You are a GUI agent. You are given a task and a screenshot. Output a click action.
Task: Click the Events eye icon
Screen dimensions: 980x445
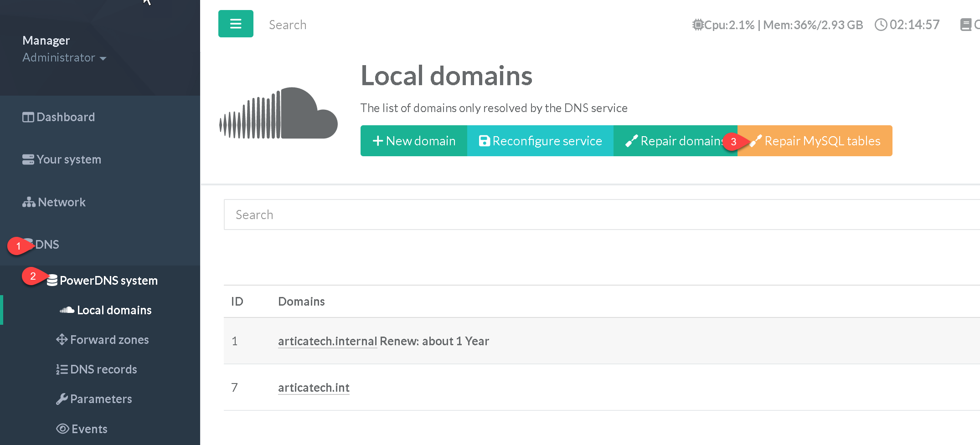62,429
